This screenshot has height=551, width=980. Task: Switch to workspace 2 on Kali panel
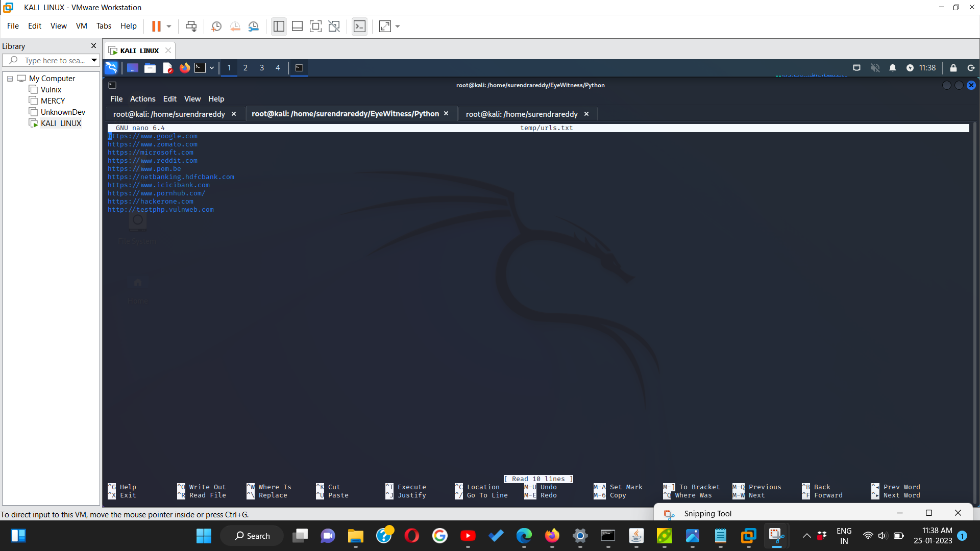click(245, 68)
